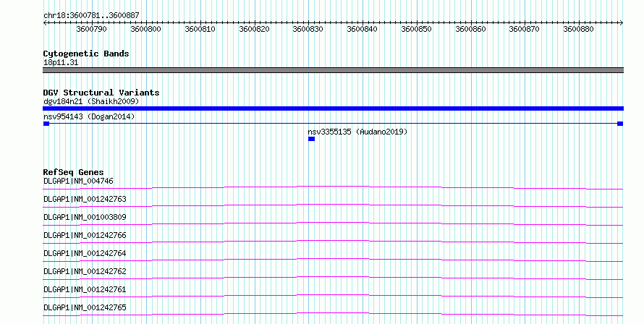Viewport: 644px width, 324px height.
Task: Open transcript DLGAP1|NM_001242766
Action: click(x=85, y=235)
